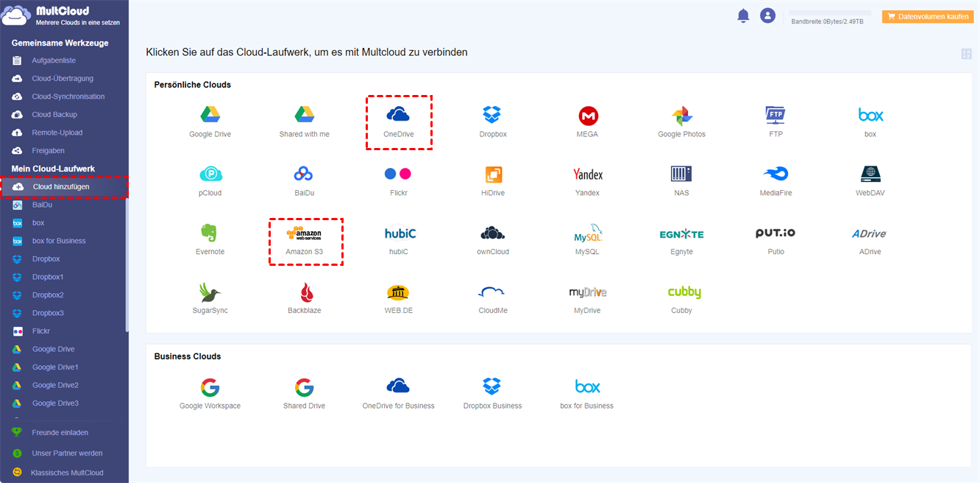Click Unser Partner werden link
The width and height of the screenshot is (980, 483).
(x=68, y=454)
